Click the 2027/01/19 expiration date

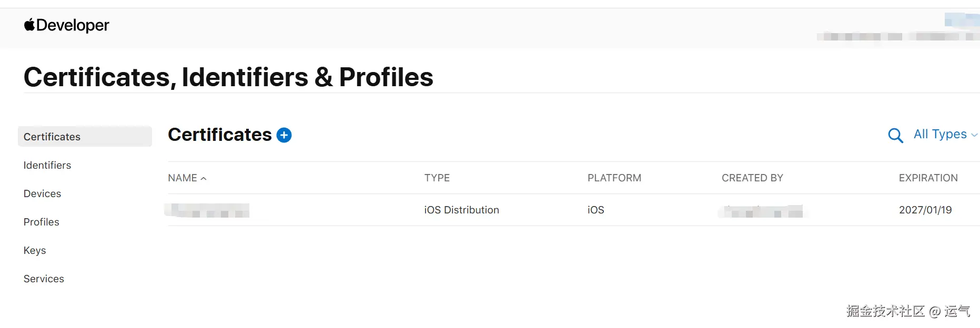925,210
